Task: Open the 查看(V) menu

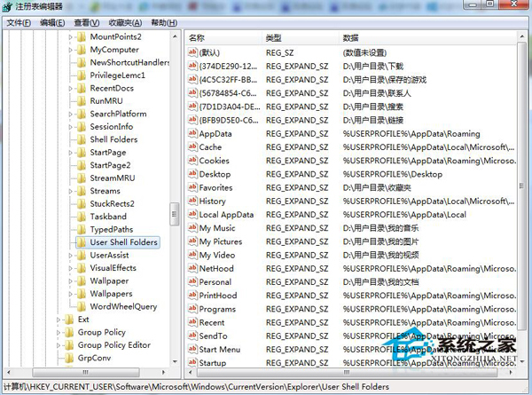Action: 87,23
